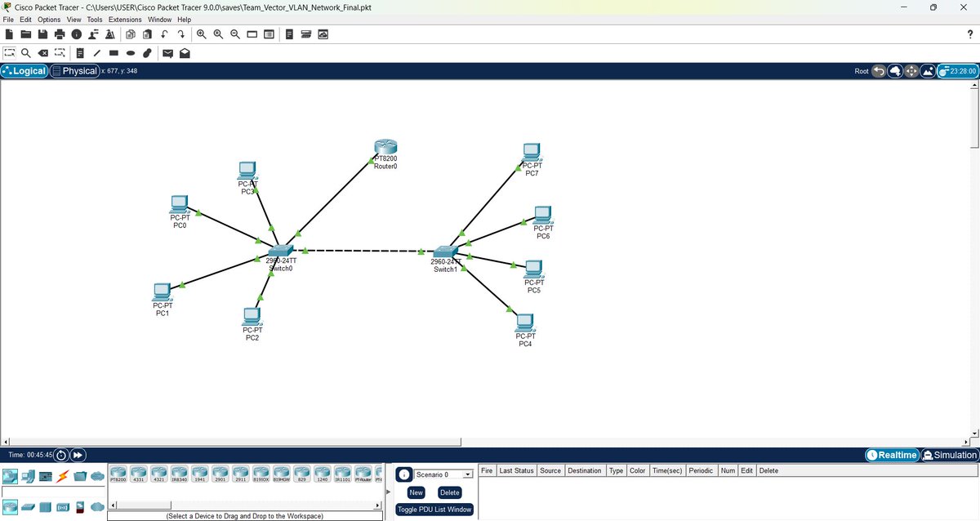Click the Router0 device icon

[384, 146]
